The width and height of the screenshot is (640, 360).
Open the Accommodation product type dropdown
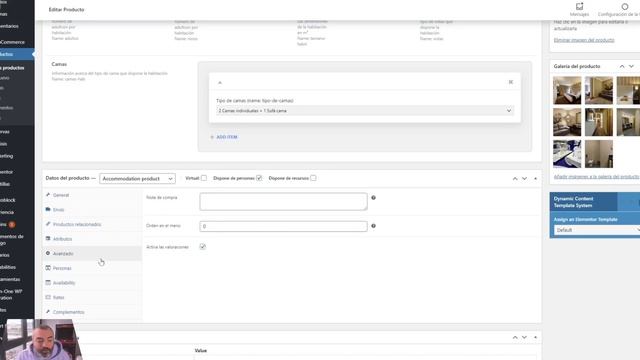137,179
